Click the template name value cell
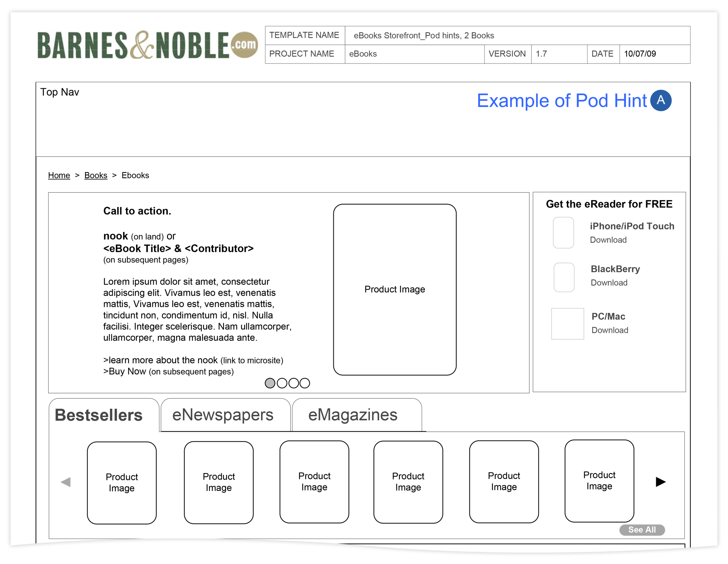Viewport: 728px width, 564px height. pos(517,35)
